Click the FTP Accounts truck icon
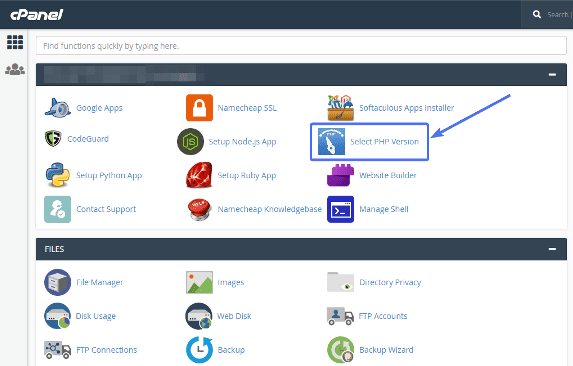The width and height of the screenshot is (573, 366). click(340, 316)
